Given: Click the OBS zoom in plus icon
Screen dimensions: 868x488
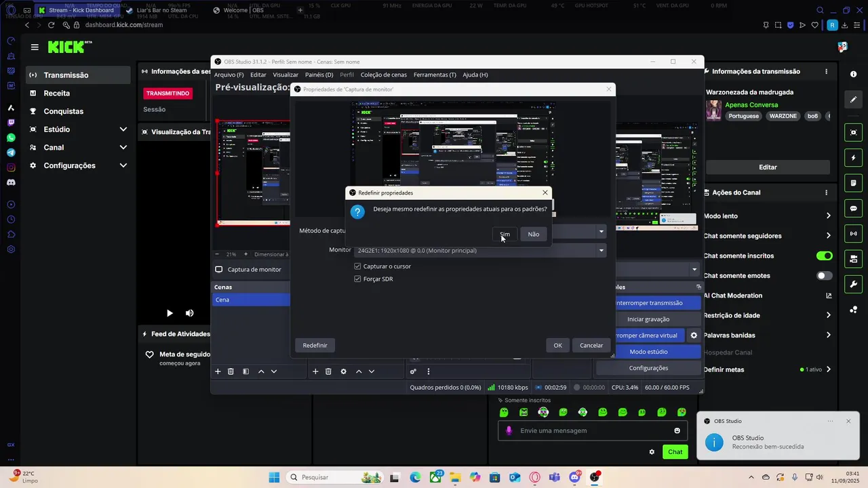Looking at the screenshot, I should (245, 254).
